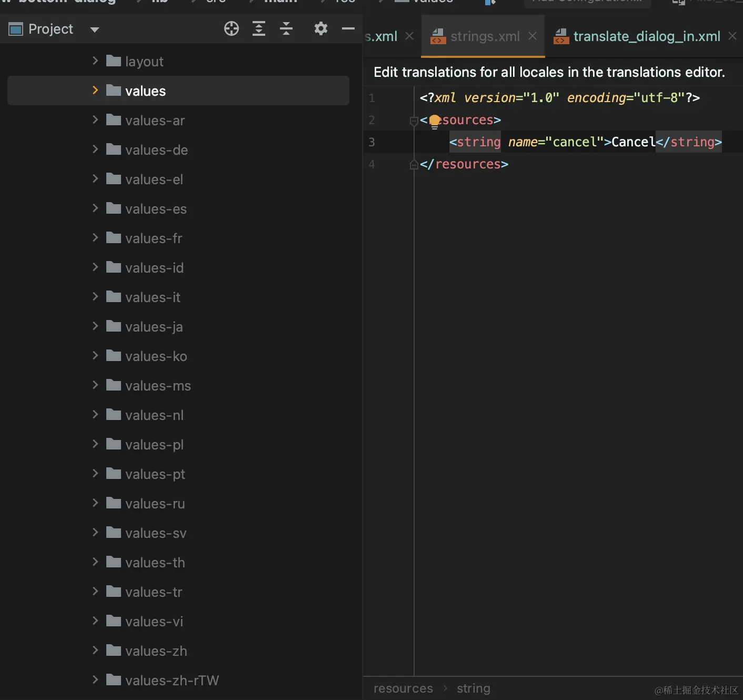
Task: Click the Collapse All icon in Project panel
Action: click(x=286, y=28)
